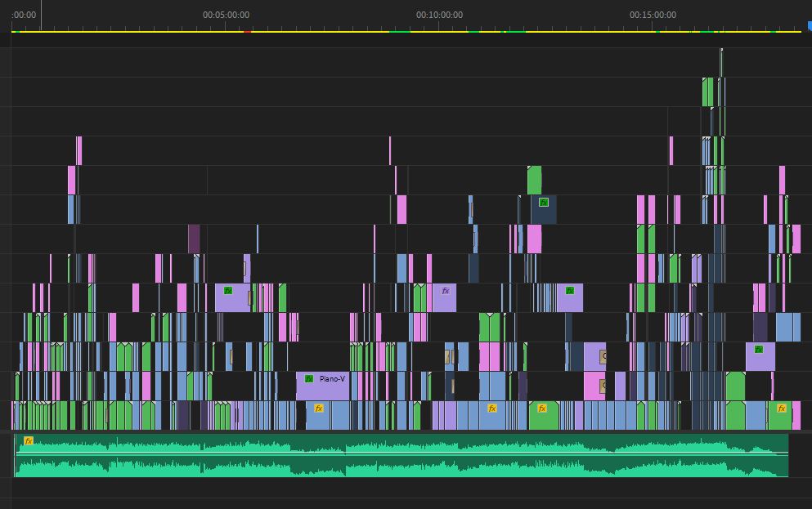Select the large green clip above the bottom track near the end
Image resolution: width=812 pixels, height=509 pixels.
(x=735, y=386)
